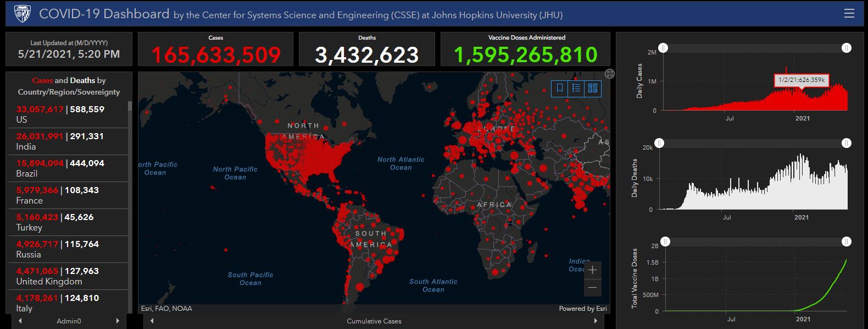Grab the Daily Cases left range handle

point(664,48)
